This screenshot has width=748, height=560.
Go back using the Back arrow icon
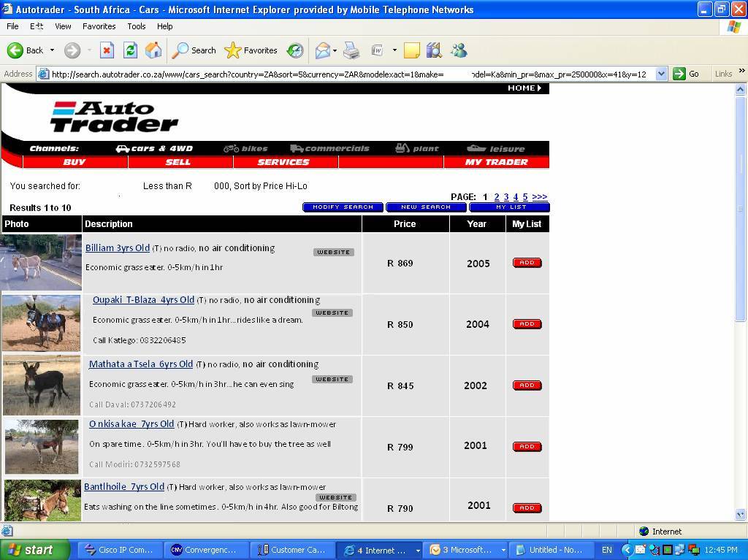pyautogui.click(x=15, y=50)
